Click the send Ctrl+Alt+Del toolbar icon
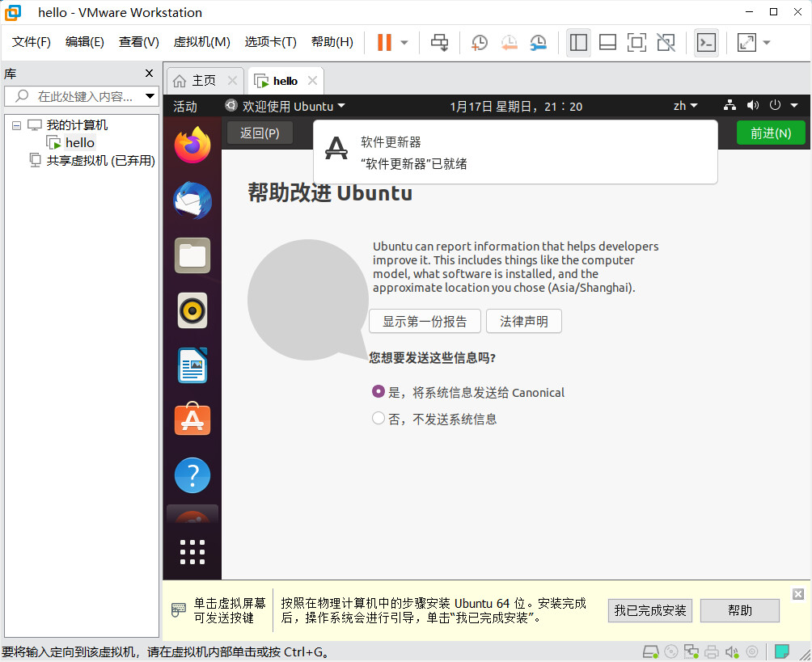812x662 pixels. pos(440,43)
